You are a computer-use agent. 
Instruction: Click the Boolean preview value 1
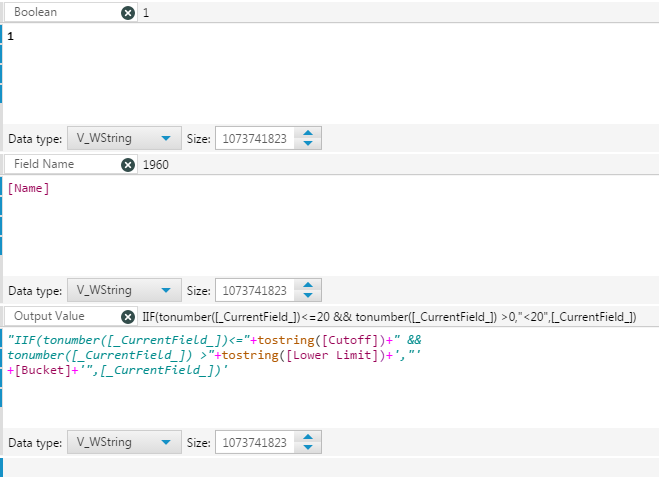point(146,13)
